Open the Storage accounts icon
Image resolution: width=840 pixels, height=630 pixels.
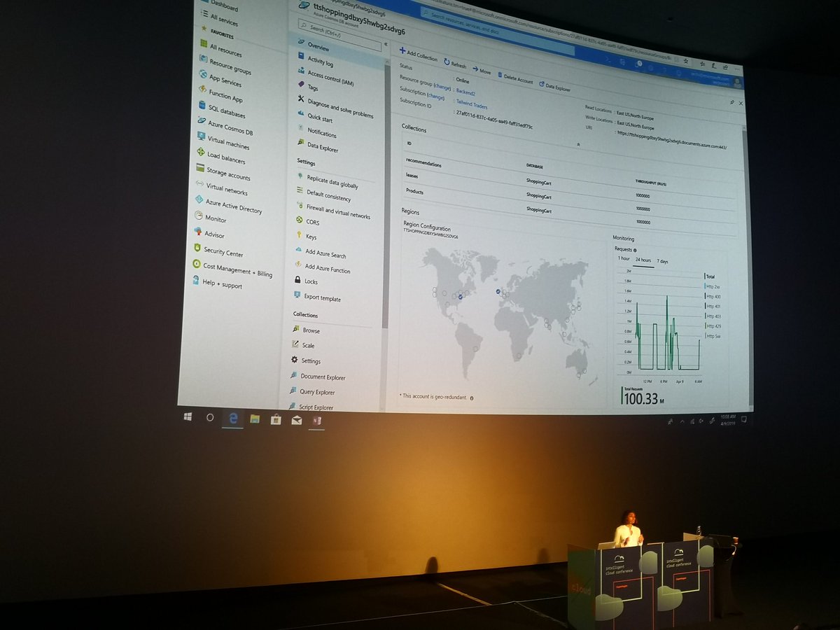[x=200, y=169]
